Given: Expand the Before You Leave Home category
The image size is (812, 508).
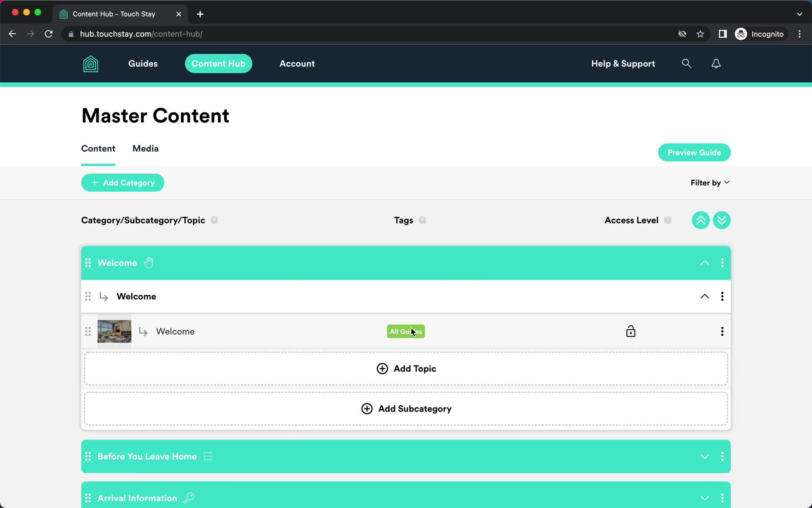Looking at the screenshot, I should click(705, 456).
